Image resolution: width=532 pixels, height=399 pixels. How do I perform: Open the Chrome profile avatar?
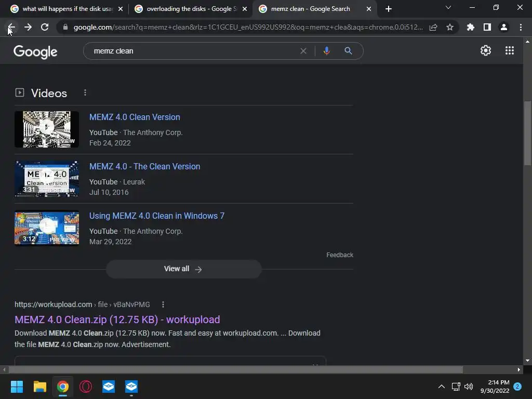click(504, 27)
